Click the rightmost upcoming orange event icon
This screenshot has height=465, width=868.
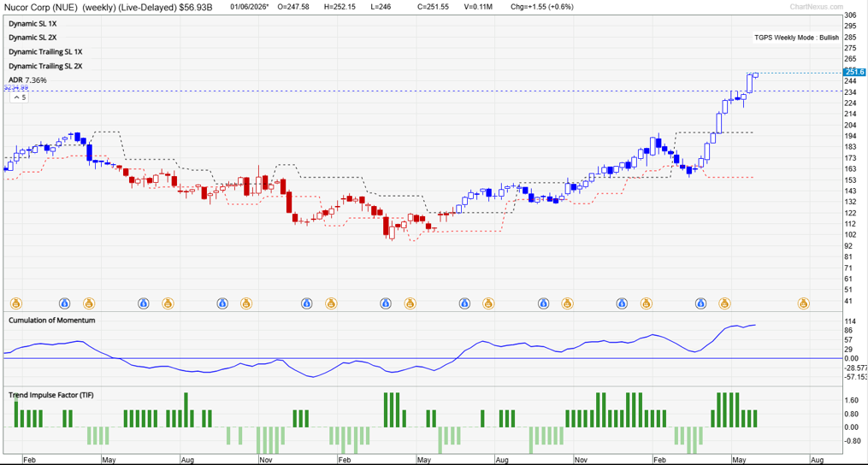point(803,303)
